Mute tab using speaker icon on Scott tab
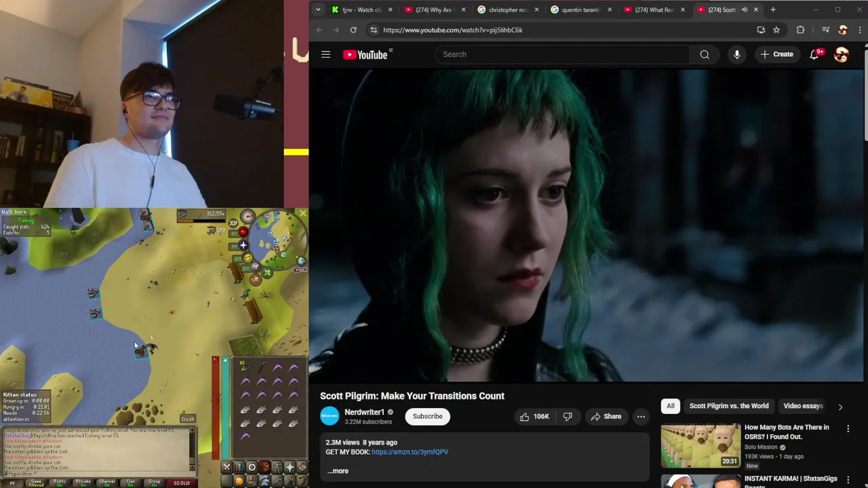Image resolution: width=868 pixels, height=488 pixels. click(745, 9)
